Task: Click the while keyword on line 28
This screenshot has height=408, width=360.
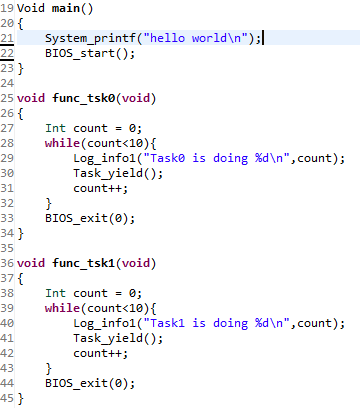Action: coord(62,143)
